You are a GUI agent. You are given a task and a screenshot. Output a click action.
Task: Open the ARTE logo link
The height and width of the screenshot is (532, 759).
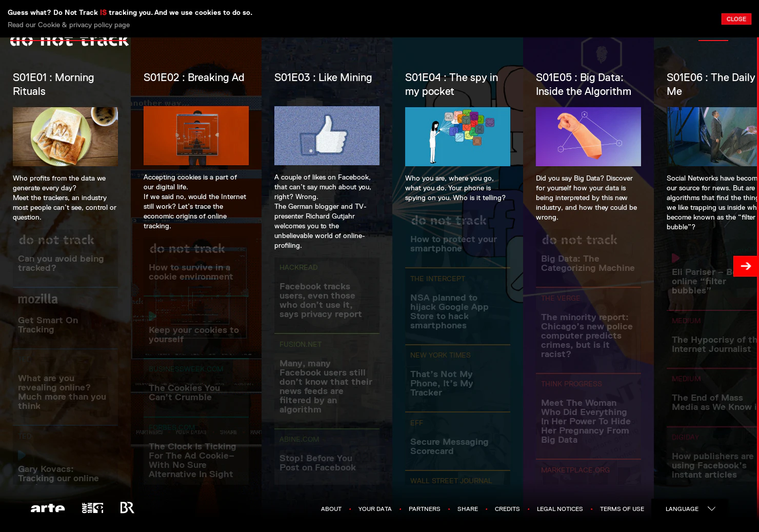[x=48, y=508]
